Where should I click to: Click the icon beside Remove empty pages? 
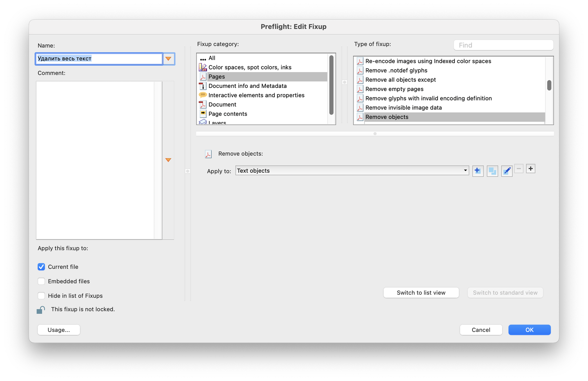pos(360,89)
